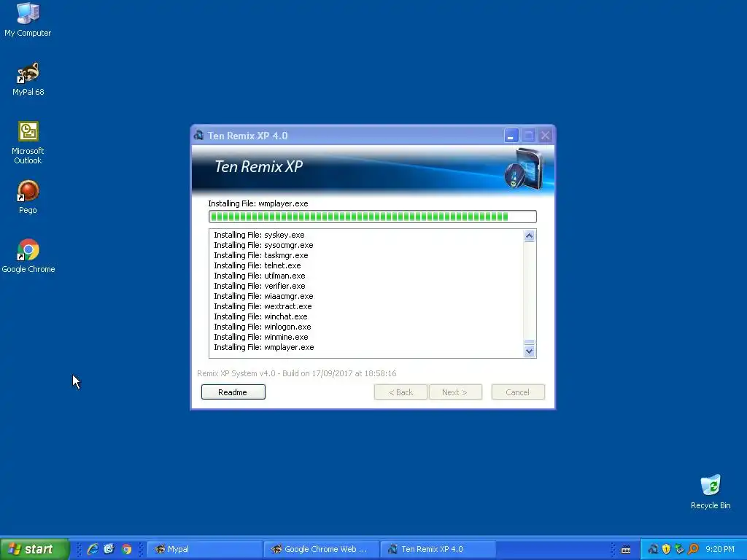Click the log line for wiaacmgr.exe
747x560 pixels.
tap(263, 296)
